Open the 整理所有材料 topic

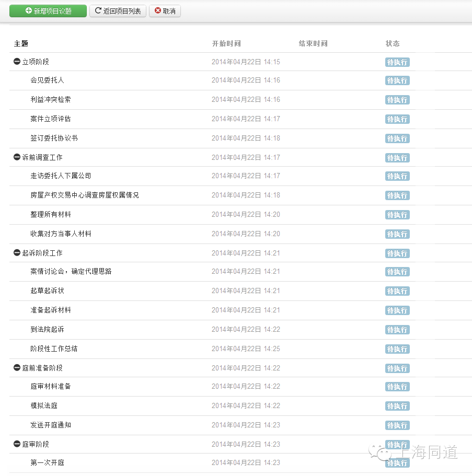(x=50, y=214)
